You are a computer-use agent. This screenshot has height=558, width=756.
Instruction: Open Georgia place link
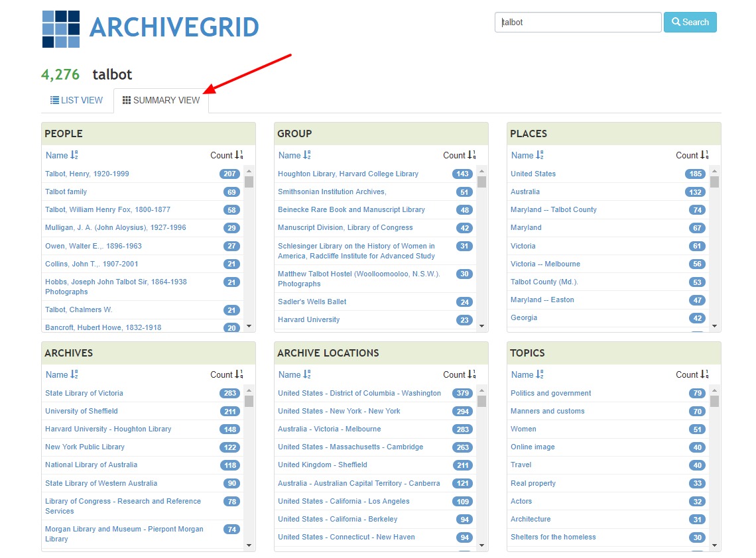[524, 317]
